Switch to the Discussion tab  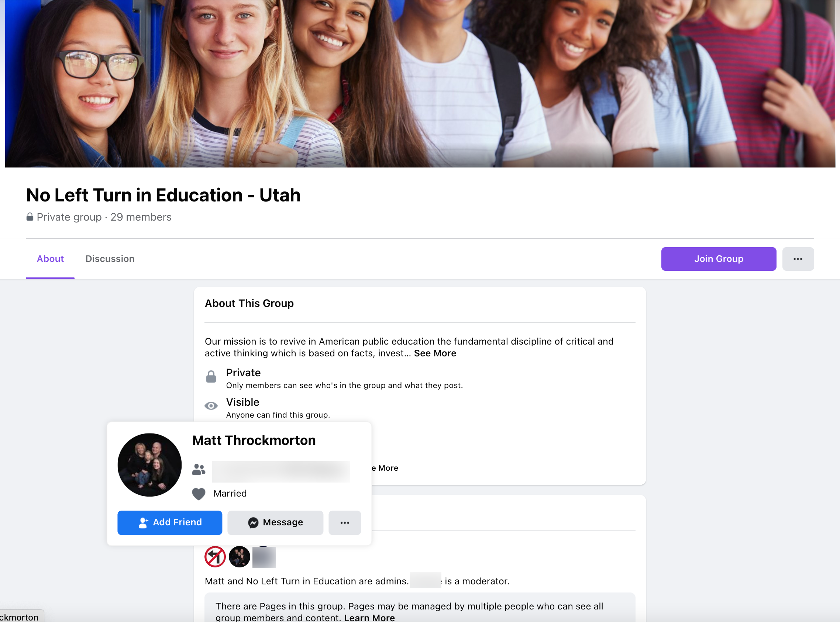pos(110,259)
